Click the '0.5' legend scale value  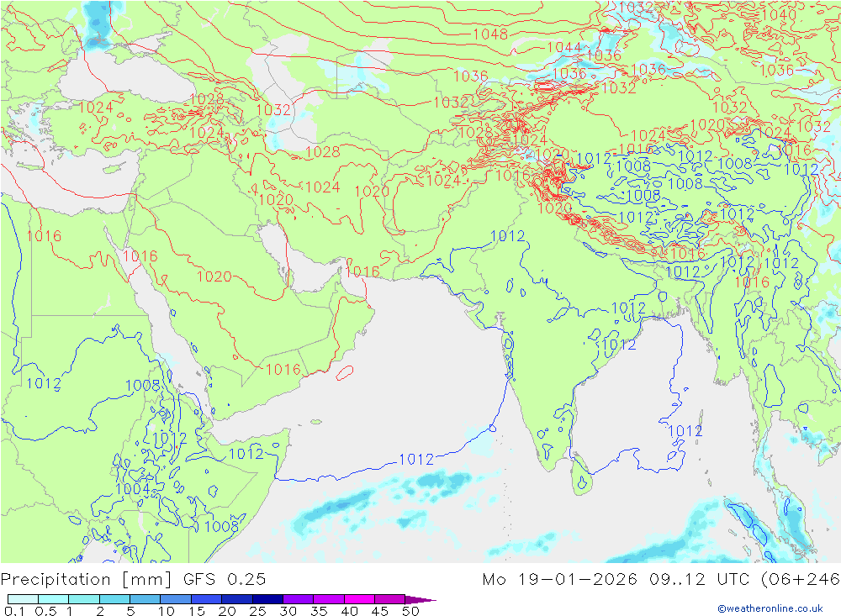tap(45, 611)
